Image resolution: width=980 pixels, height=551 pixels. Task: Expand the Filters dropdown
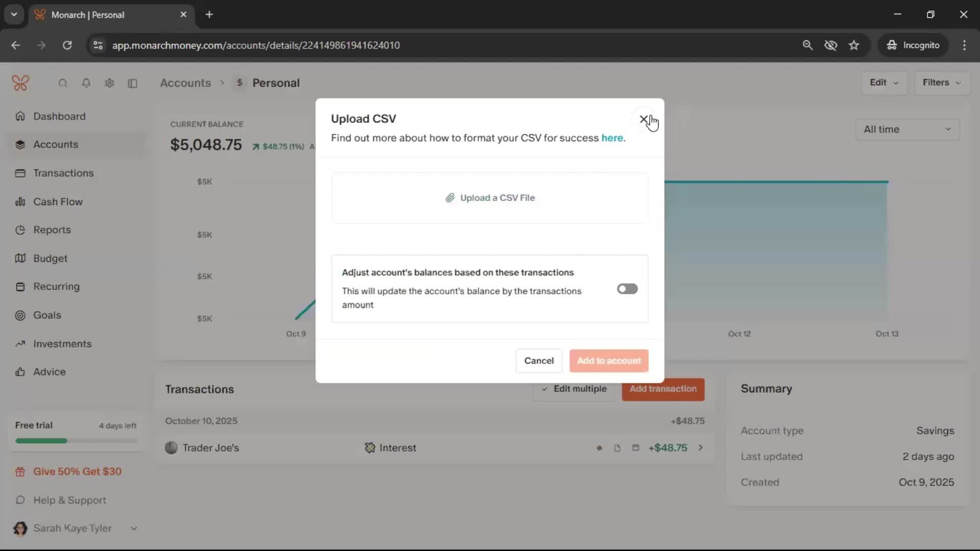pyautogui.click(x=941, y=83)
